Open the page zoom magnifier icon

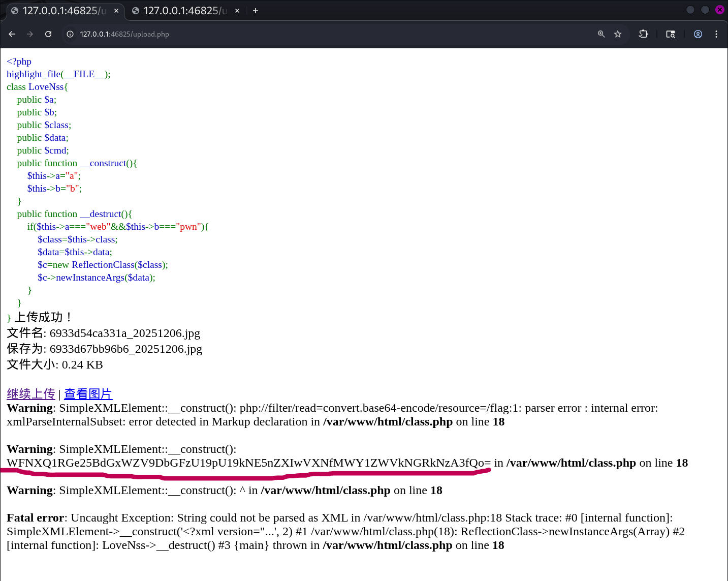pyautogui.click(x=602, y=34)
